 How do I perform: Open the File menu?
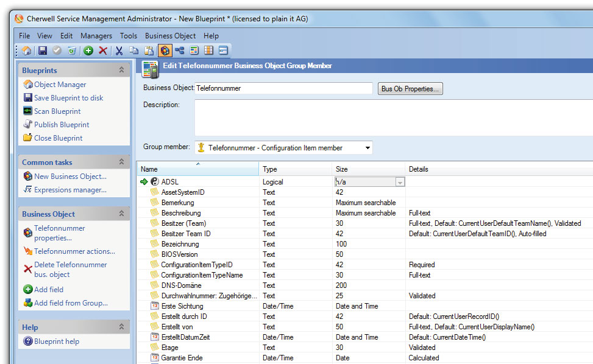(x=24, y=36)
